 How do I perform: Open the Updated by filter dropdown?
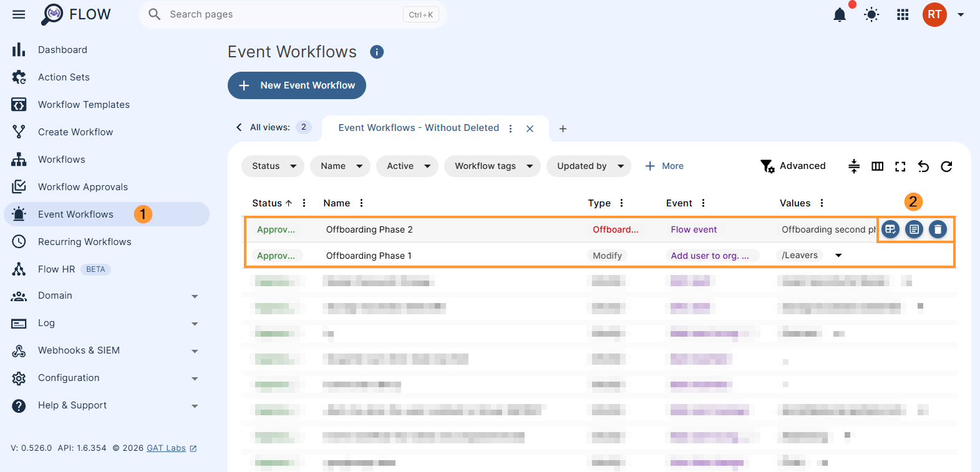click(x=589, y=166)
